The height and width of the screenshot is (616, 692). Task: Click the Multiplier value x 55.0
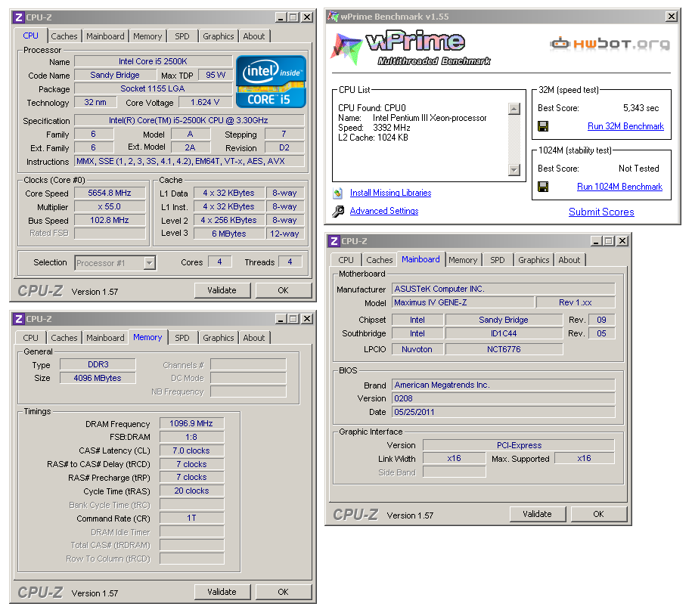(110, 207)
